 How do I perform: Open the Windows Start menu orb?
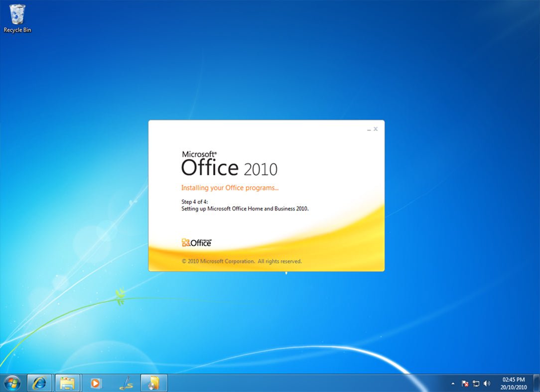click(12, 383)
